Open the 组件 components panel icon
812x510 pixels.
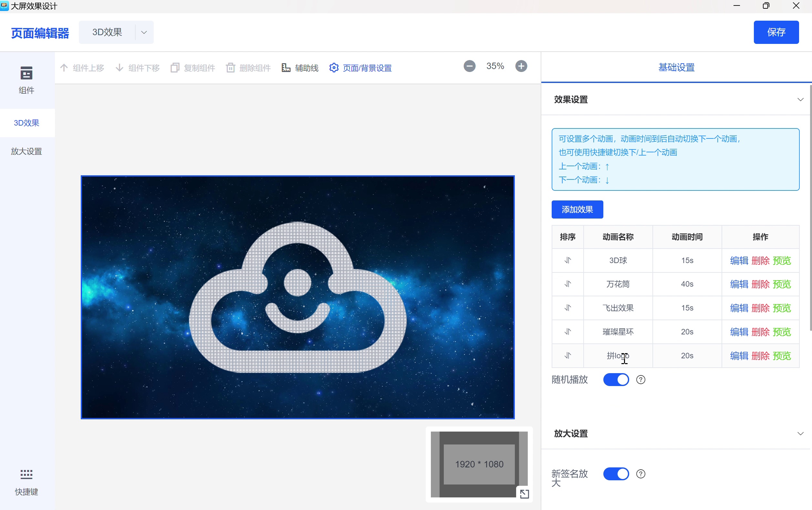26,73
